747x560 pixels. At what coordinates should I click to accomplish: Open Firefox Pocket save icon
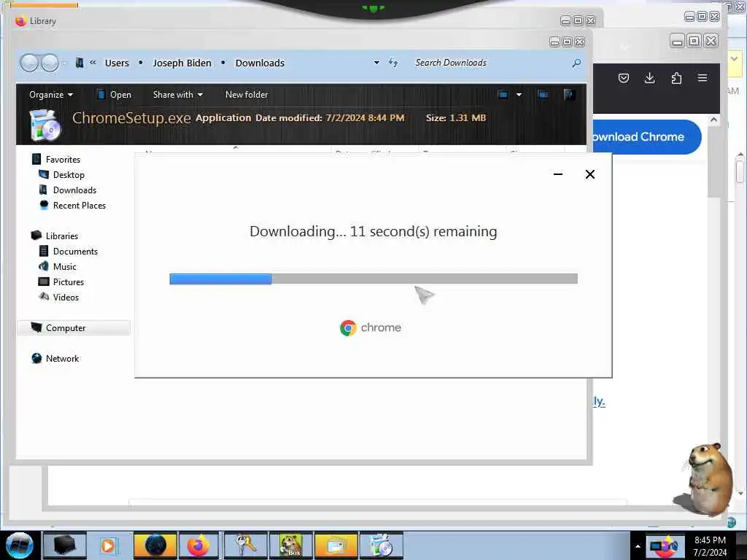[x=624, y=78]
